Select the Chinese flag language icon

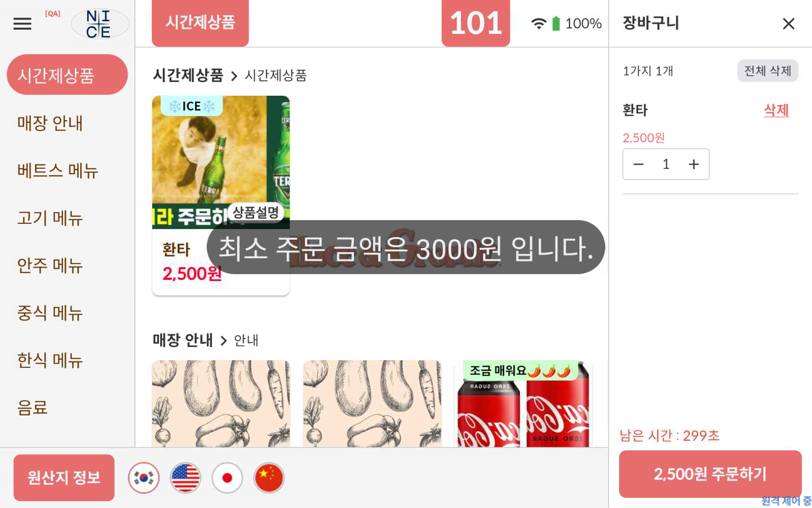coord(269,478)
